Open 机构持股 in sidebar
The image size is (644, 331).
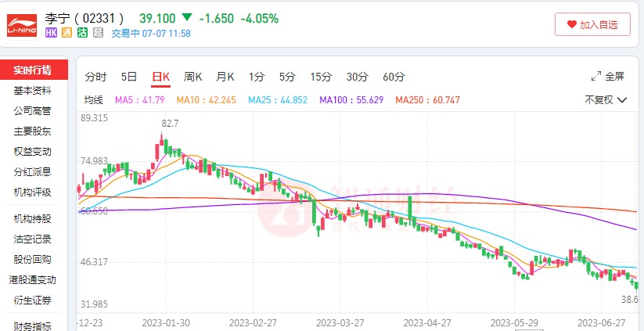[x=32, y=219]
